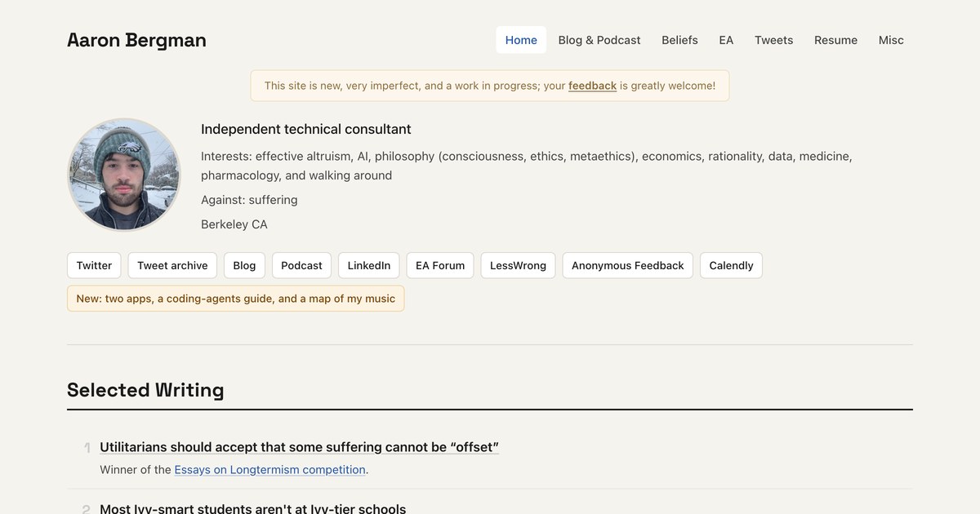Screen dimensions: 980x514
Task: Visit the Blog button link
Action: pyautogui.click(x=244, y=265)
